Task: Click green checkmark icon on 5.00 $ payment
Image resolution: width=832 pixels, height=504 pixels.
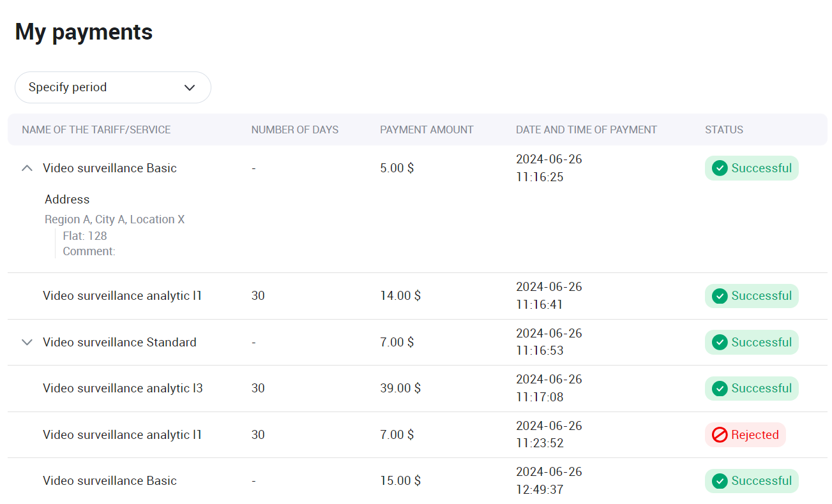Action: 720,168
